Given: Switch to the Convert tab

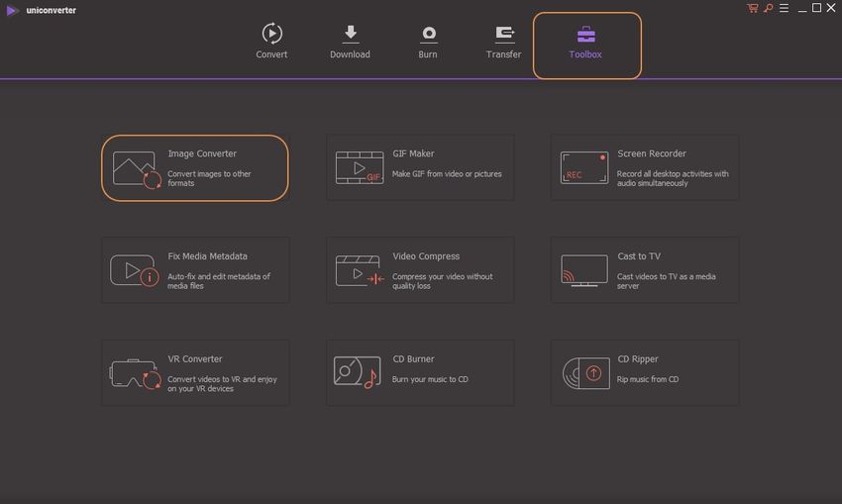Looking at the screenshot, I should tap(271, 42).
